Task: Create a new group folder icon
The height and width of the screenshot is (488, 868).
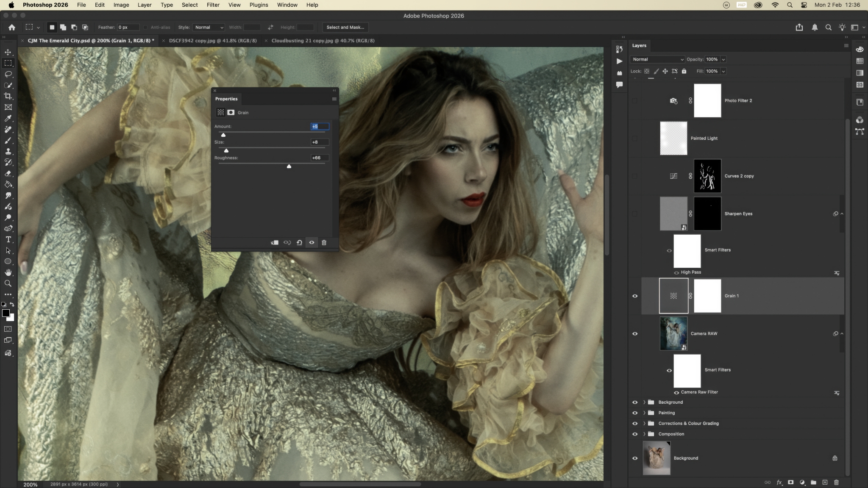Action: coord(813,482)
